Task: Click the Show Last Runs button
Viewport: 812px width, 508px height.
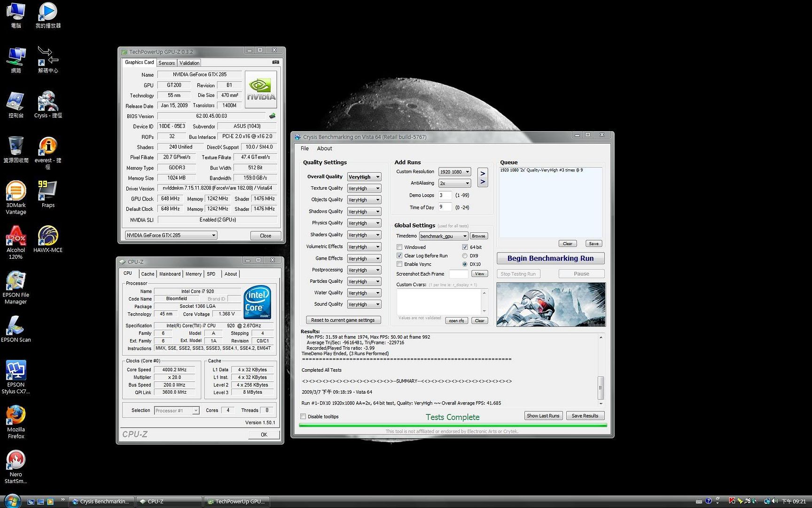Action: click(543, 416)
